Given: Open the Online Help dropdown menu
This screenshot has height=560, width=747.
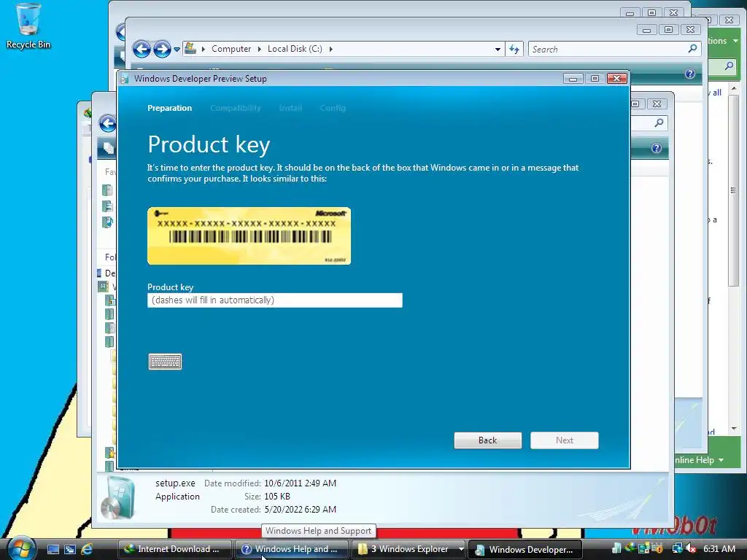Looking at the screenshot, I should [700, 460].
